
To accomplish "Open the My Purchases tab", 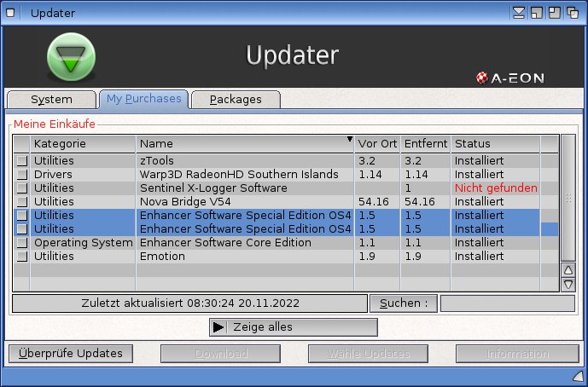I will [143, 99].
